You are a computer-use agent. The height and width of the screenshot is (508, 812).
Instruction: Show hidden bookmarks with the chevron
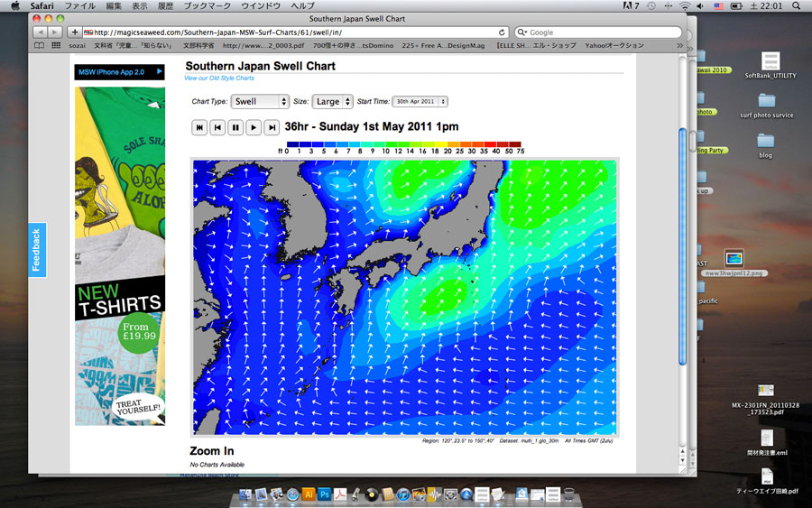pyautogui.click(x=679, y=46)
